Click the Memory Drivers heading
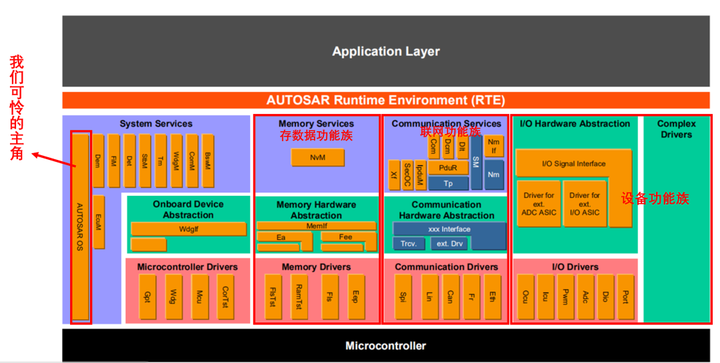The height and width of the screenshot is (363, 720). (316, 267)
